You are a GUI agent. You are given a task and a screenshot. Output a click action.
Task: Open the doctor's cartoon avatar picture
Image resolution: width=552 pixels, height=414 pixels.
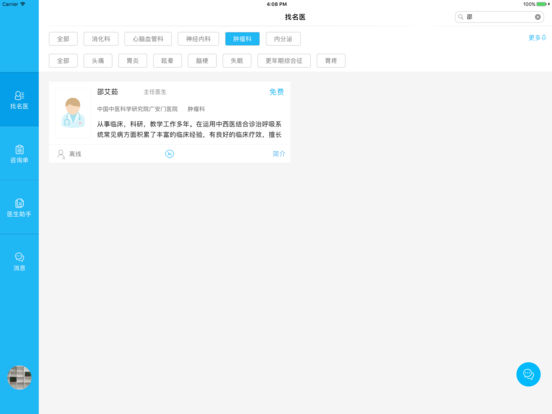click(73, 113)
